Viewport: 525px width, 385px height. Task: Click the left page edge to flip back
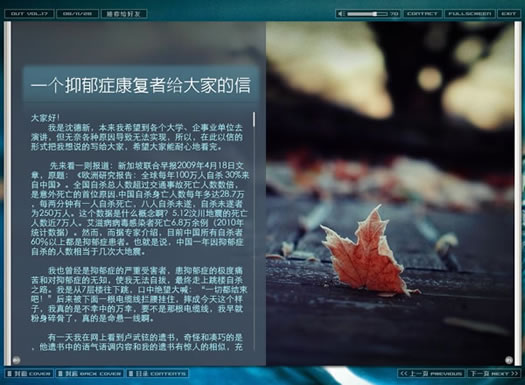click(7, 194)
